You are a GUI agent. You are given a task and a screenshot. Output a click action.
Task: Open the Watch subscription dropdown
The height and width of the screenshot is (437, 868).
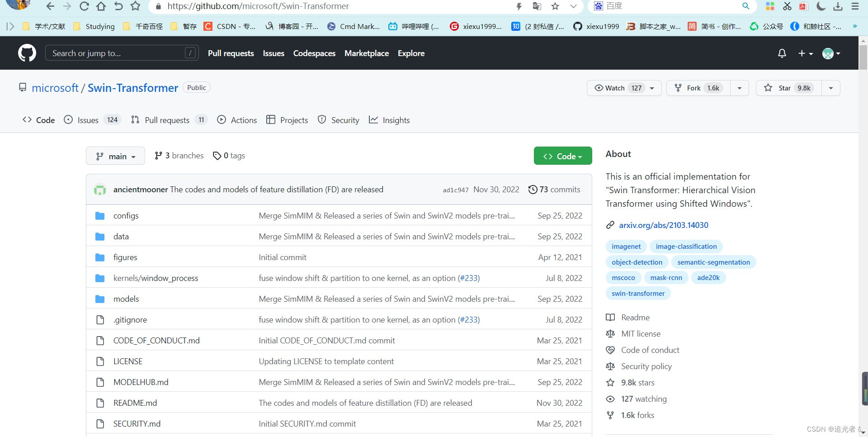[624, 88]
